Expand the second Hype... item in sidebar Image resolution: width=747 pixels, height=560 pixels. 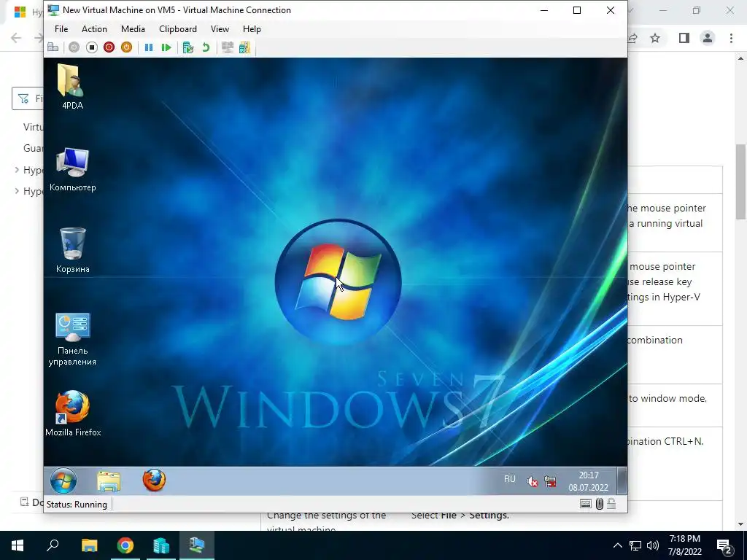click(x=18, y=191)
